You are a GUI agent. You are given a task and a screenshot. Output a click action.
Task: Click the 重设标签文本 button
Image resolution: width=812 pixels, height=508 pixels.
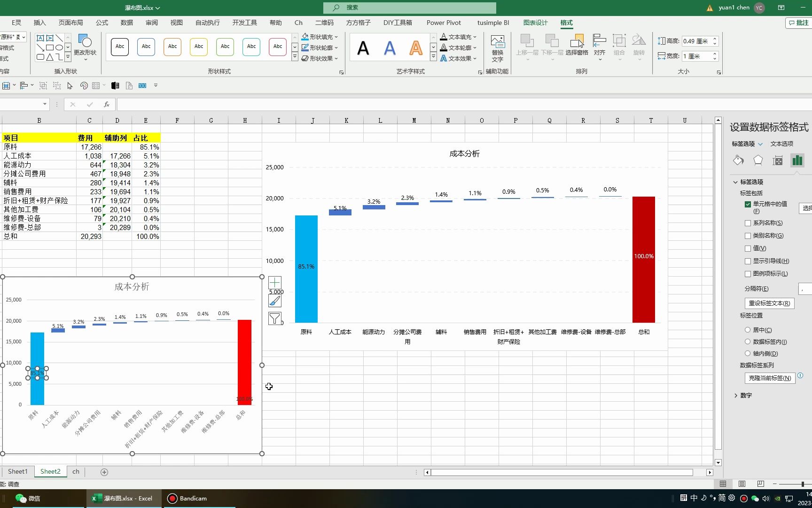769,303
